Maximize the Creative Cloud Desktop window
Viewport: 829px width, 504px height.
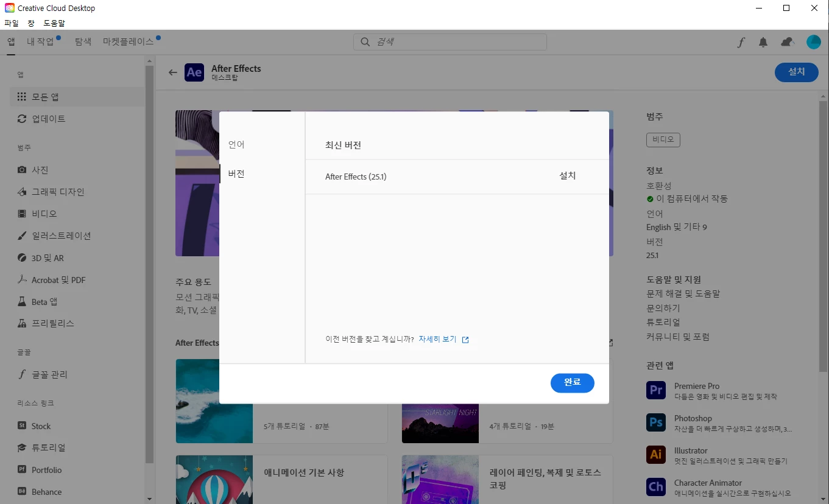(x=786, y=9)
